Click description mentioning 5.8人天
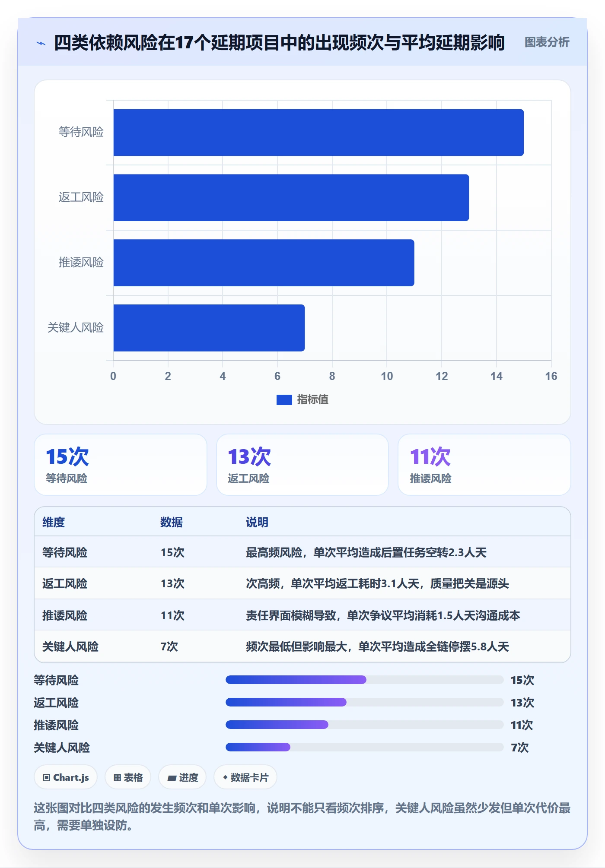605x868 pixels. (377, 646)
